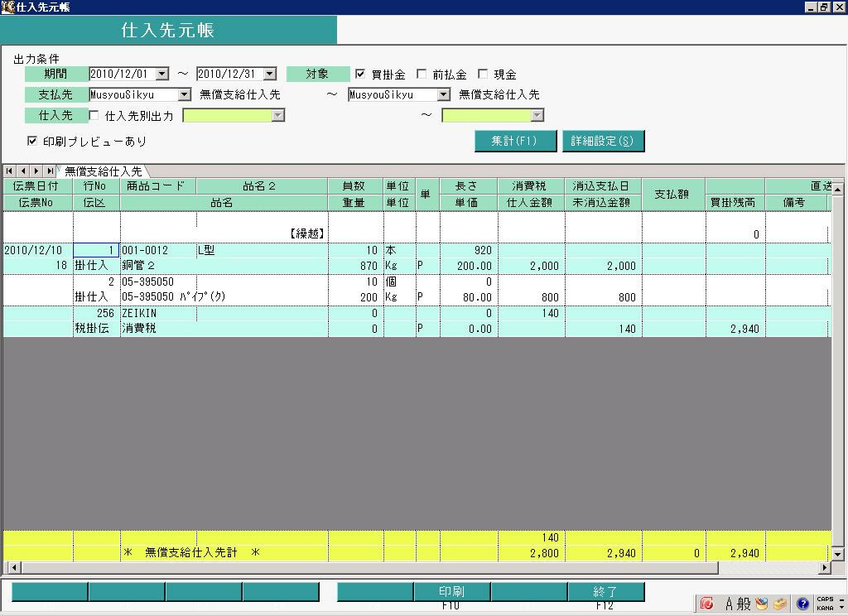Enable the 現金 checkbox
The image size is (848, 616).
[483, 74]
